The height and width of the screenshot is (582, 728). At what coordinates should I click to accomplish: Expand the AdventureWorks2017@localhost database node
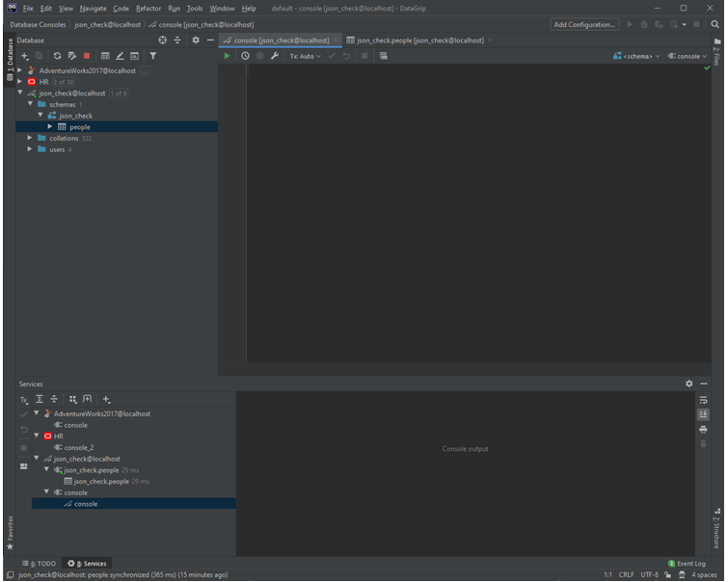20,70
